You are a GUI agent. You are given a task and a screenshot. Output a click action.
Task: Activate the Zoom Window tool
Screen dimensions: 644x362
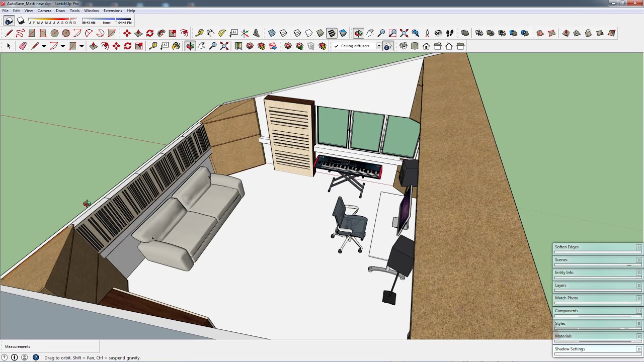[x=393, y=33]
